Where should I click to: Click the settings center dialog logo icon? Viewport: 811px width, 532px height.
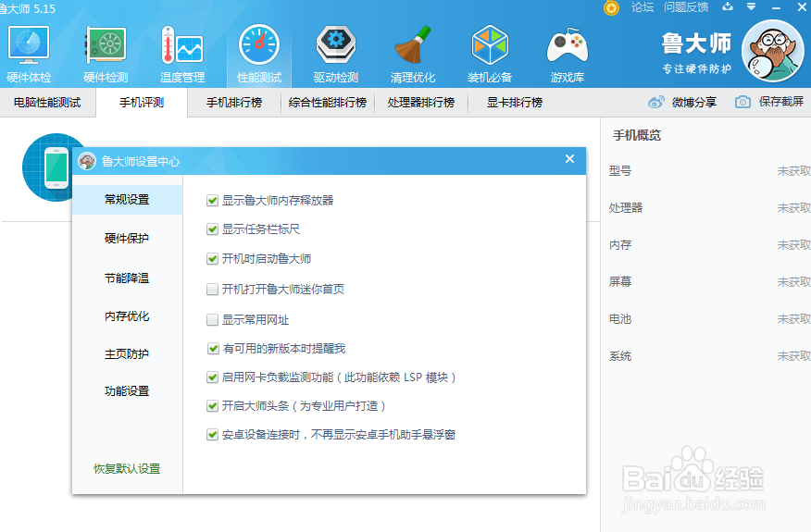pyautogui.click(x=87, y=161)
